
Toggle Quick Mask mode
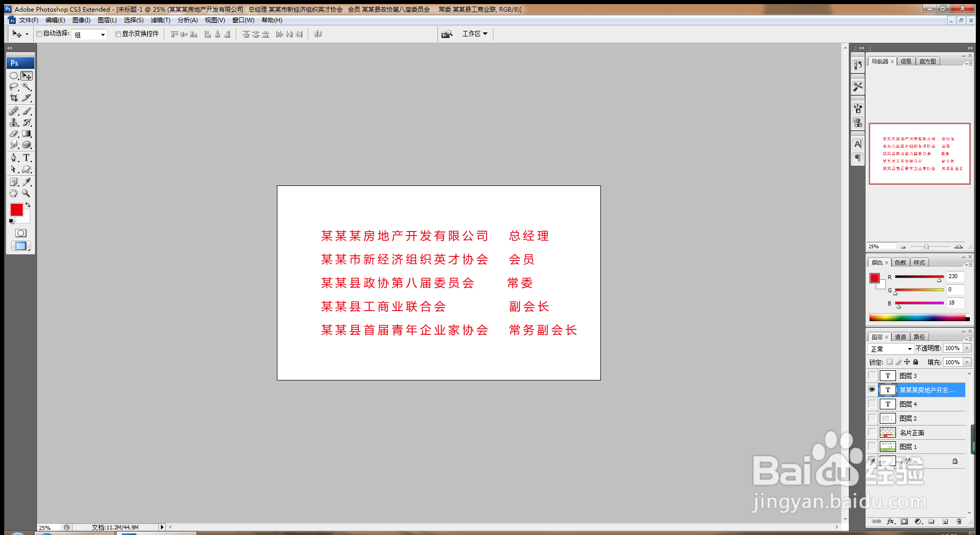(21, 233)
